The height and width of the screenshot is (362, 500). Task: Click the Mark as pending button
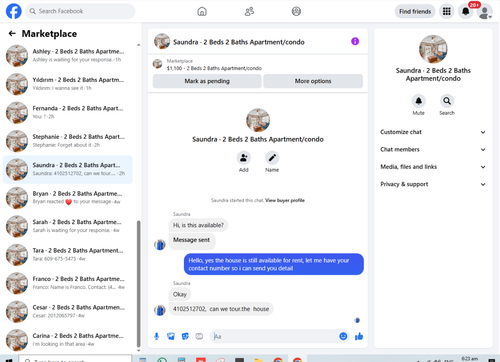click(207, 81)
